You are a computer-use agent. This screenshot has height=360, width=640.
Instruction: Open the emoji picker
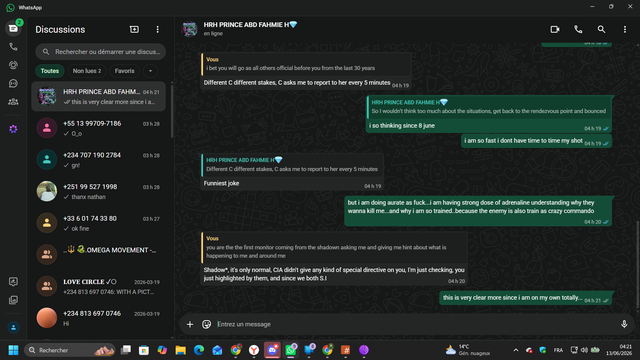207,324
